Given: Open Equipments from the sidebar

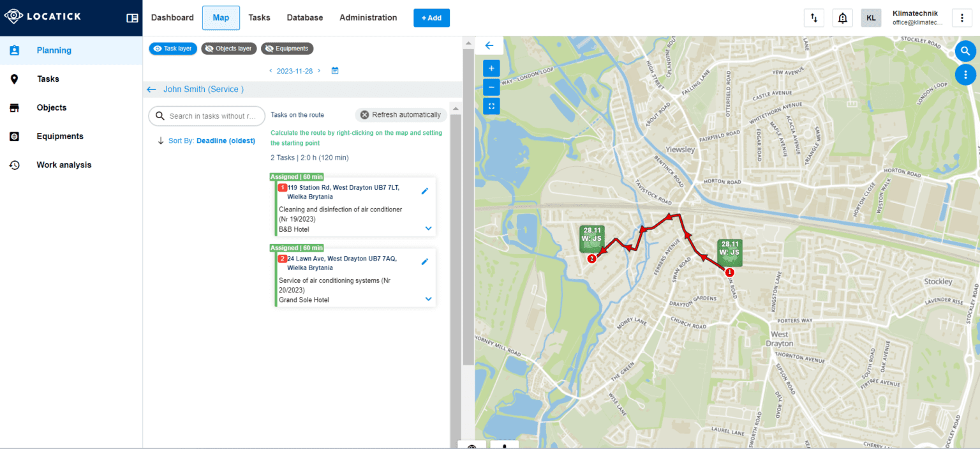Looking at the screenshot, I should 60,136.
